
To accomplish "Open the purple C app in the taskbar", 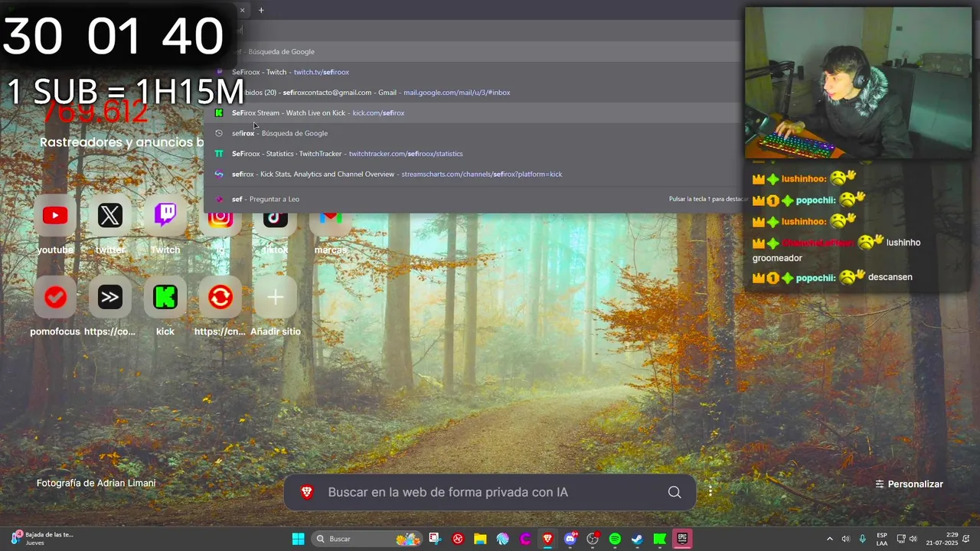I will 525,539.
